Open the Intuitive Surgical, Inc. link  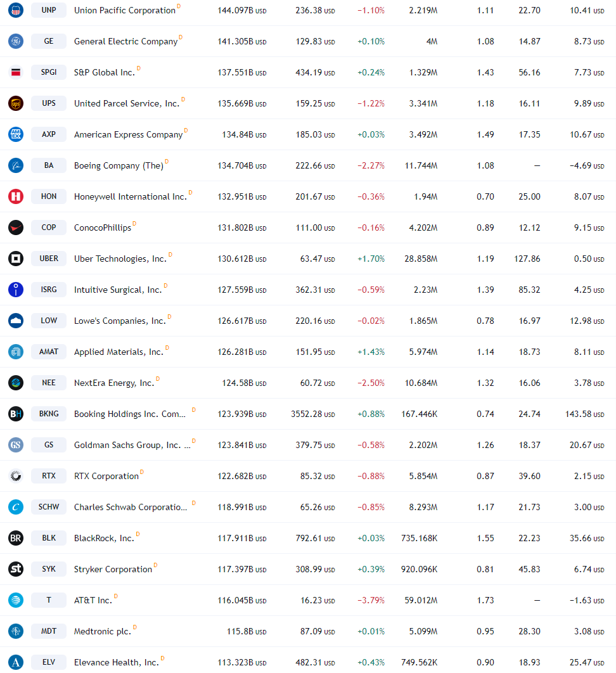tap(118, 290)
